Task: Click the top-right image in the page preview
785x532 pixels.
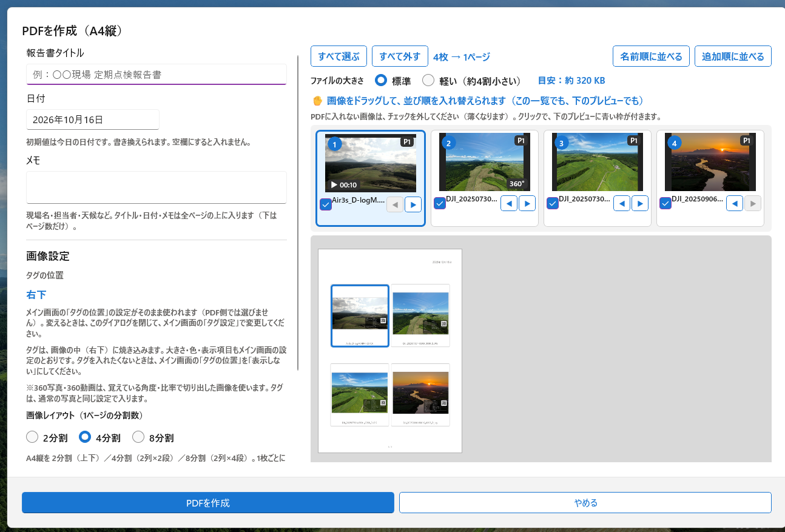Action: coord(420,315)
